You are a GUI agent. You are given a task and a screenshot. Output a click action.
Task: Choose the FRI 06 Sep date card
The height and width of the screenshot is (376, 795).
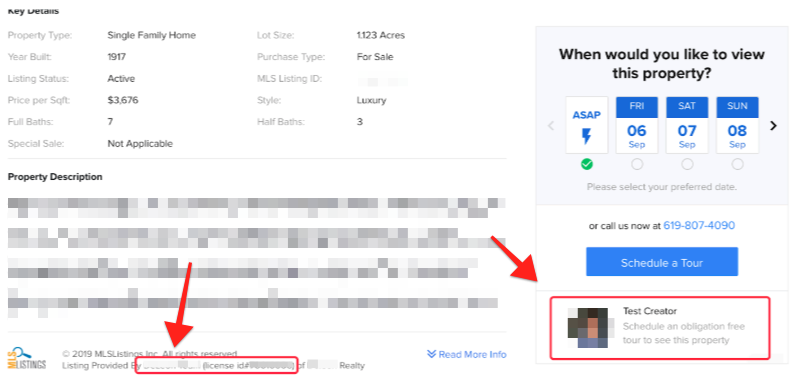[637, 125]
